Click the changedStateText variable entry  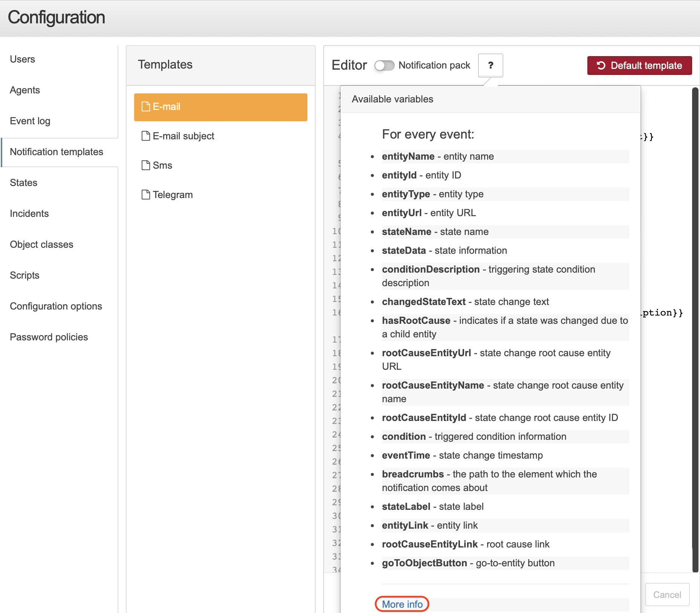505,302
